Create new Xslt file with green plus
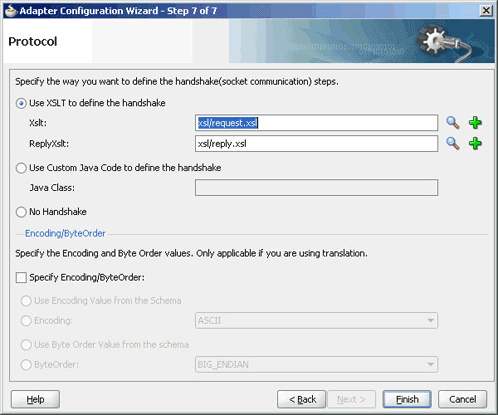The image size is (498, 415). [x=475, y=123]
